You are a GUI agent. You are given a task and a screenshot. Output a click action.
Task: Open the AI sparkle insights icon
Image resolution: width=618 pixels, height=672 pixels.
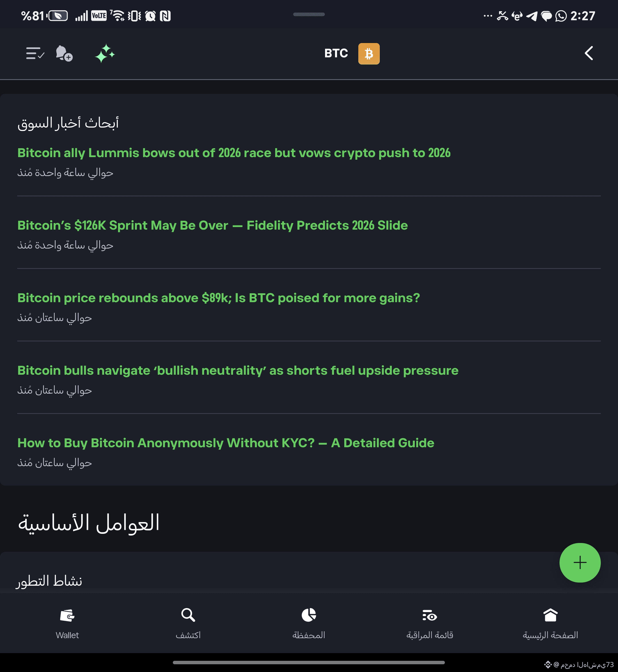(x=105, y=54)
